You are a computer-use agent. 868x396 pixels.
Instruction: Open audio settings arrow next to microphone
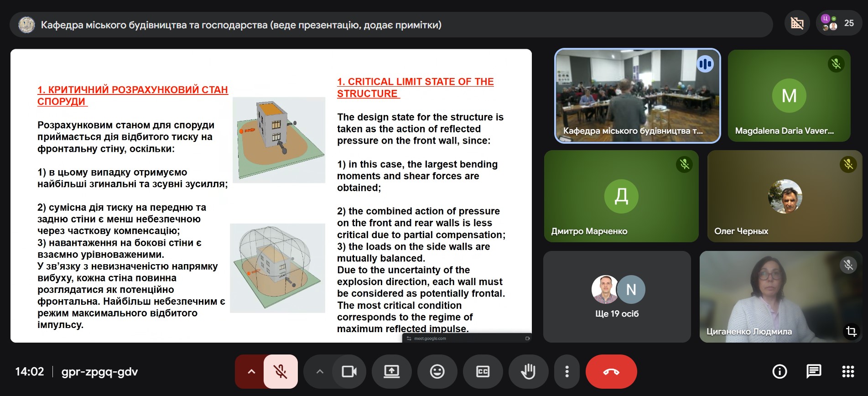tap(251, 372)
